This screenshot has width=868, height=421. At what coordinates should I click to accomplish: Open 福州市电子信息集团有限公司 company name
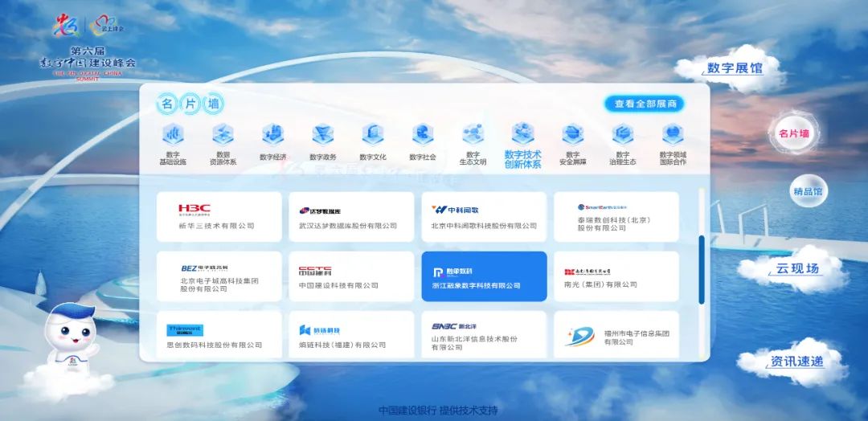click(x=637, y=337)
